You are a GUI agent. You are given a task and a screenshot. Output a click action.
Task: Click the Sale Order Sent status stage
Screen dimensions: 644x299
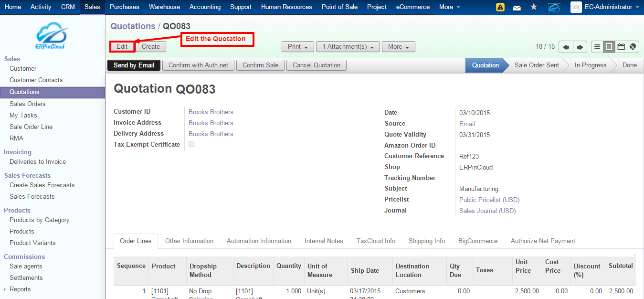(537, 65)
